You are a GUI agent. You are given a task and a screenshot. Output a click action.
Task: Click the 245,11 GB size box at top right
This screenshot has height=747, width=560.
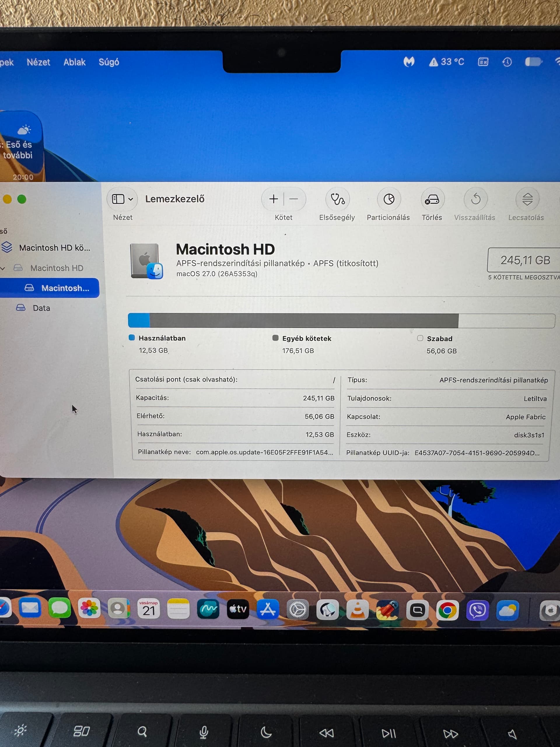pos(524,260)
